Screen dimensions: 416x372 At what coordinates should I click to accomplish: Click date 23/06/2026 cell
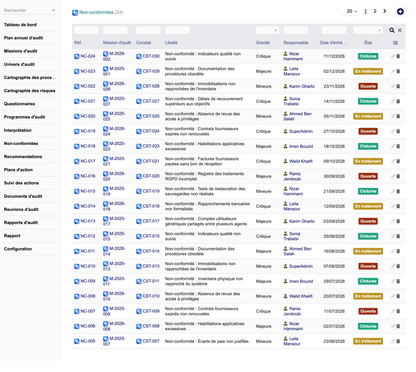click(x=334, y=341)
